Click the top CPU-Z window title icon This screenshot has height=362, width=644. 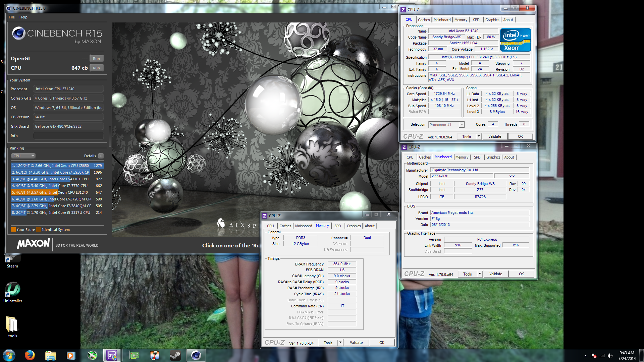[403, 10]
